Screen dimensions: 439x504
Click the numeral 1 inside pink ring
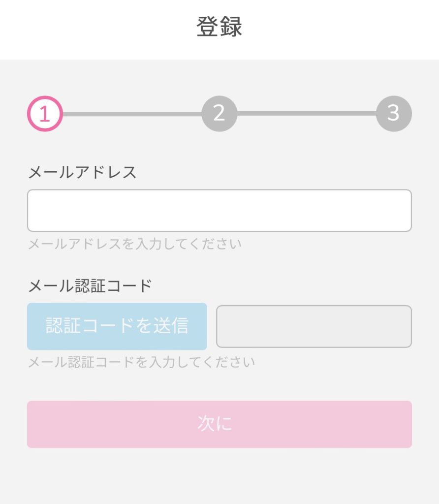[x=45, y=114]
